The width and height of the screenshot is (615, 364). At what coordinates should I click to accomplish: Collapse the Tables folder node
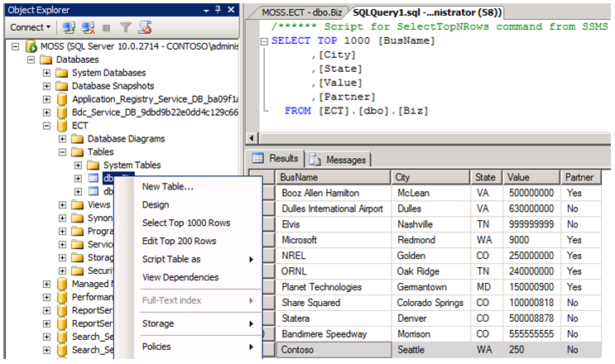coord(63,152)
